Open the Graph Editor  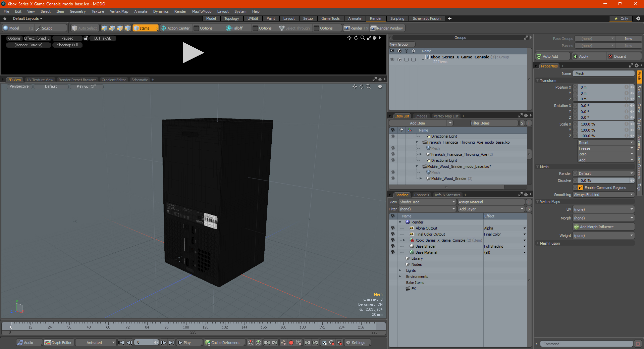coord(58,343)
